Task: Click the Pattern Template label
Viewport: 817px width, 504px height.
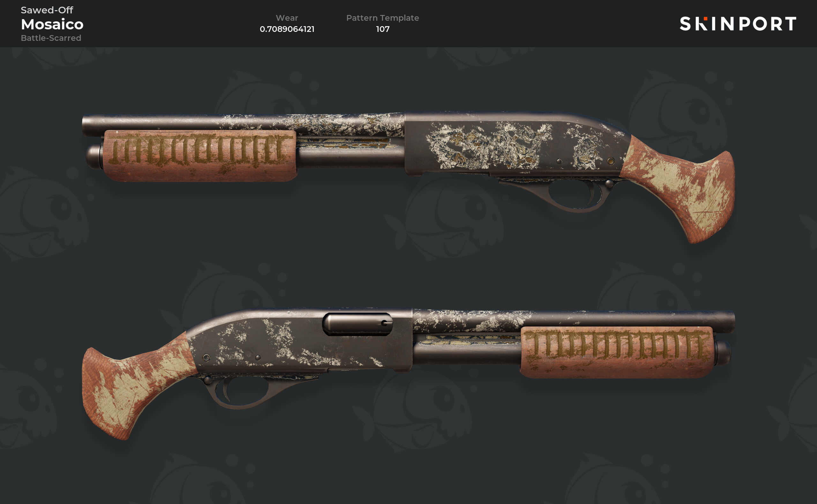Action: [382, 18]
